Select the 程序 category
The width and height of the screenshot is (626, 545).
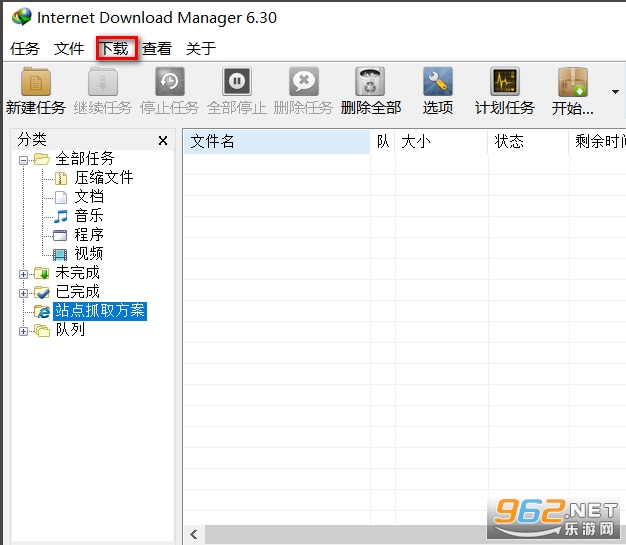tap(89, 234)
